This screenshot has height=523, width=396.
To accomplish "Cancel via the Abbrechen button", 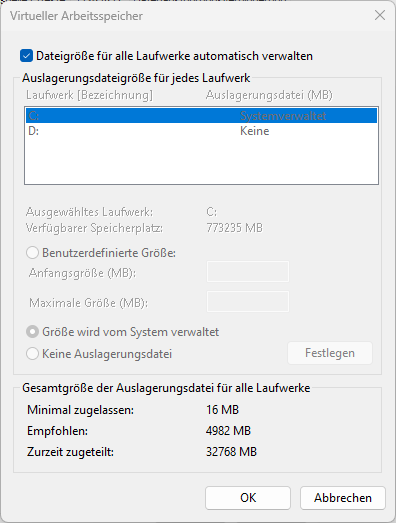I will pyautogui.click(x=343, y=498).
